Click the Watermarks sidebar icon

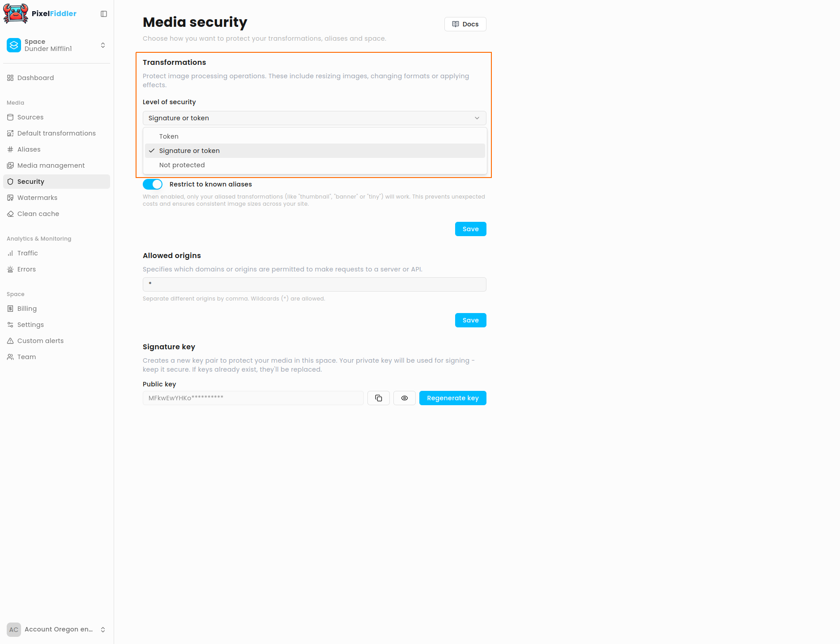pyautogui.click(x=10, y=198)
